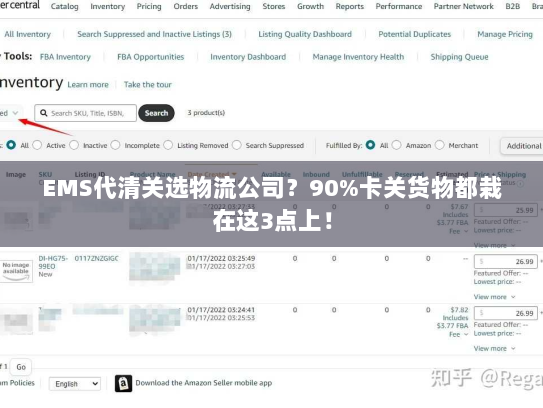Open FBA Inventory tool link
The width and height of the screenshot is (543, 408).
(65, 57)
